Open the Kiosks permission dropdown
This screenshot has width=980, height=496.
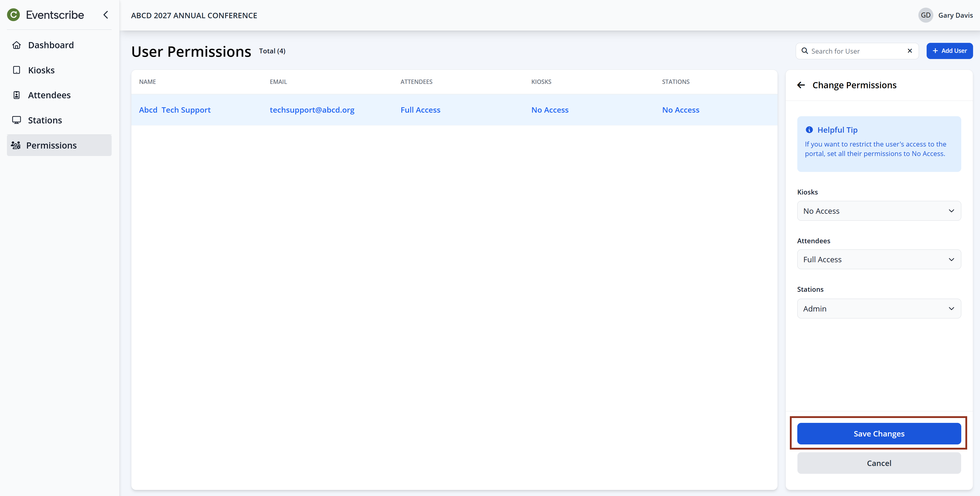878,211
